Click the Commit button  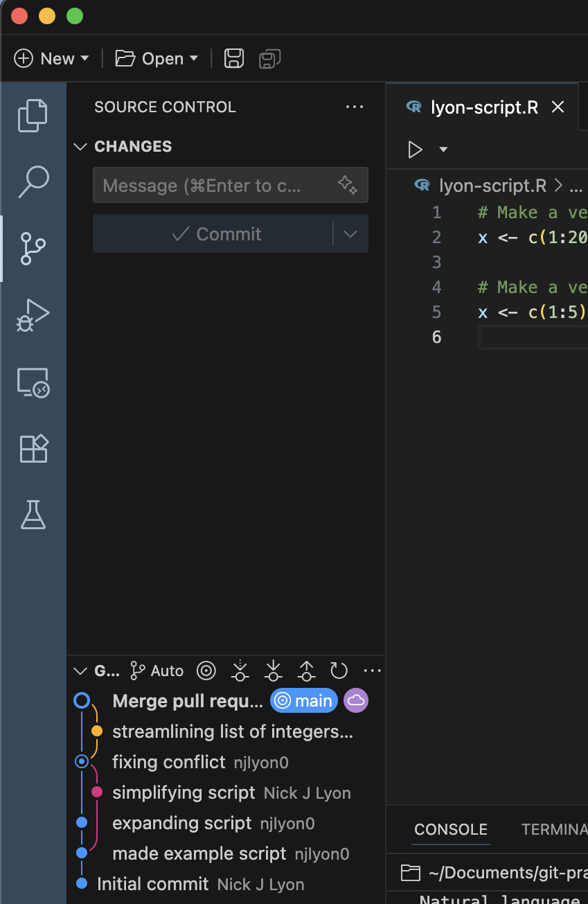[x=222, y=233]
